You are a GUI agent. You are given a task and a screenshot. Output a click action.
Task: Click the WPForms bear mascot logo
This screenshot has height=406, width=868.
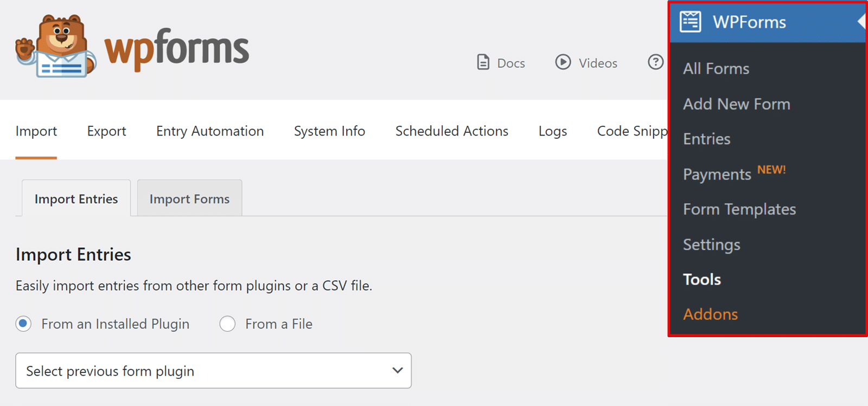coord(56,46)
